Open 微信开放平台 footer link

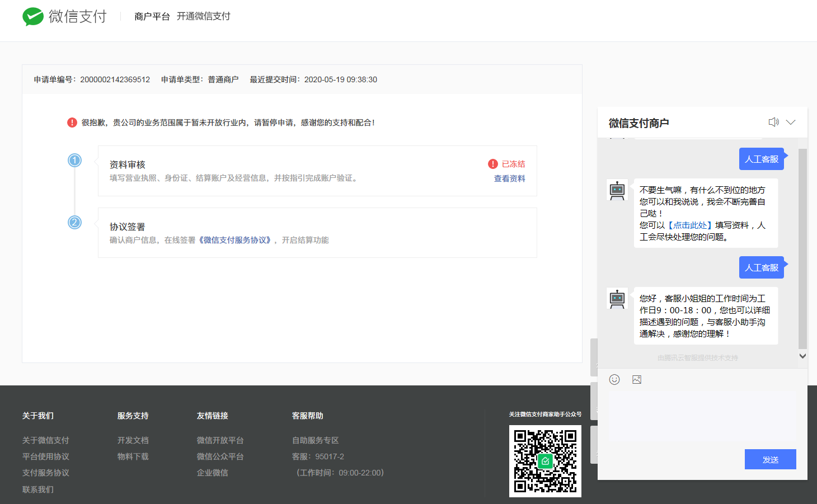pos(220,440)
